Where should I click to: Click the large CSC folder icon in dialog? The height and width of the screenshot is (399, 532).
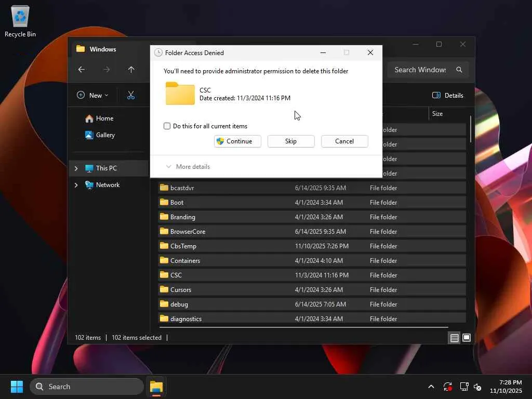click(x=180, y=94)
